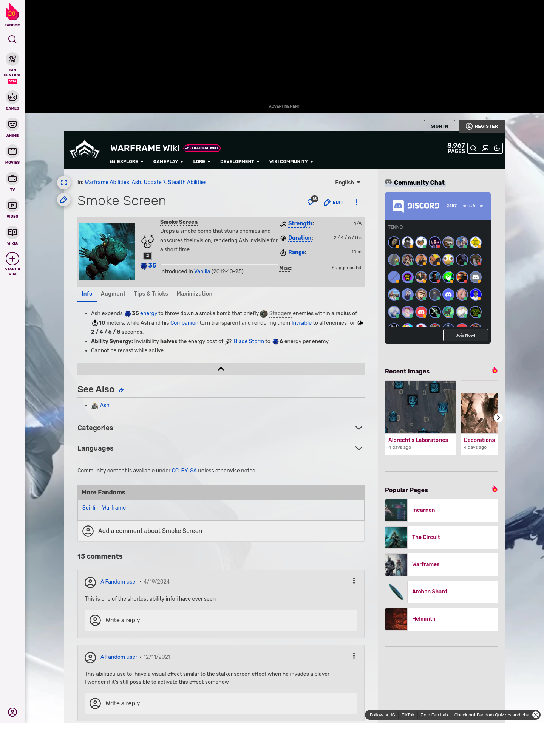This screenshot has width=544, height=756.
Task: Click the Register button
Action: [x=482, y=126]
